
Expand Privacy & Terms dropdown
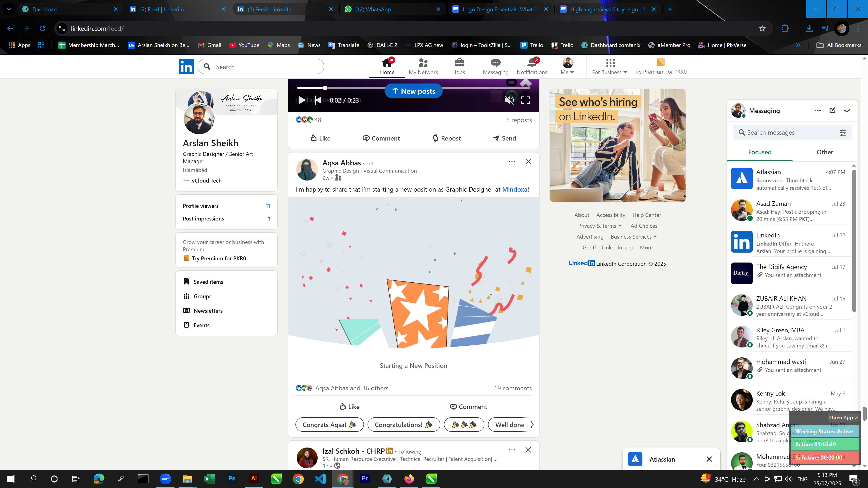click(x=599, y=226)
